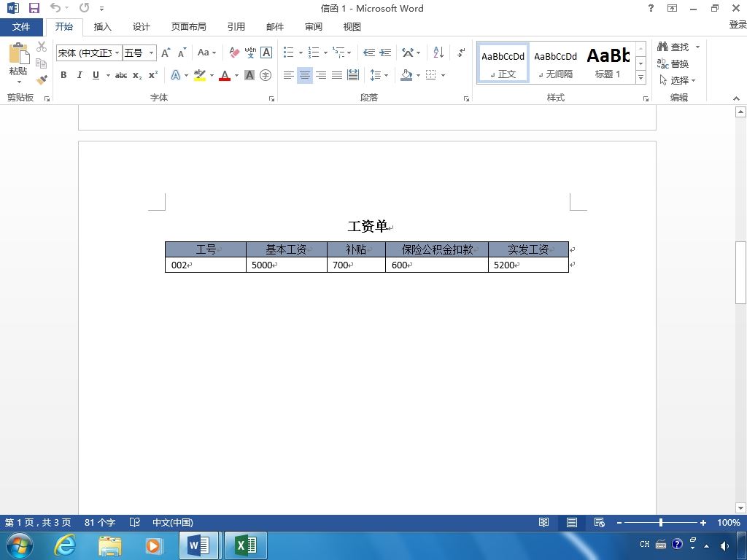Apply 正文 Normal style

503,64
